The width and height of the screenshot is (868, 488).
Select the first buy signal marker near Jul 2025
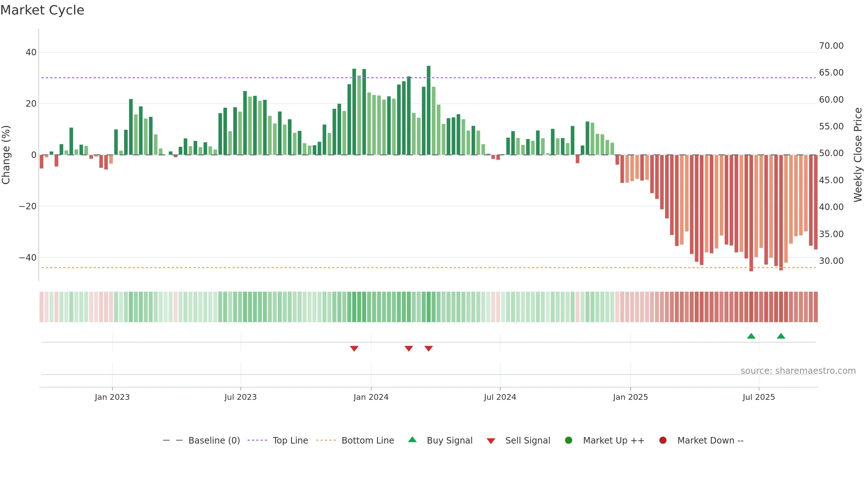click(x=751, y=336)
